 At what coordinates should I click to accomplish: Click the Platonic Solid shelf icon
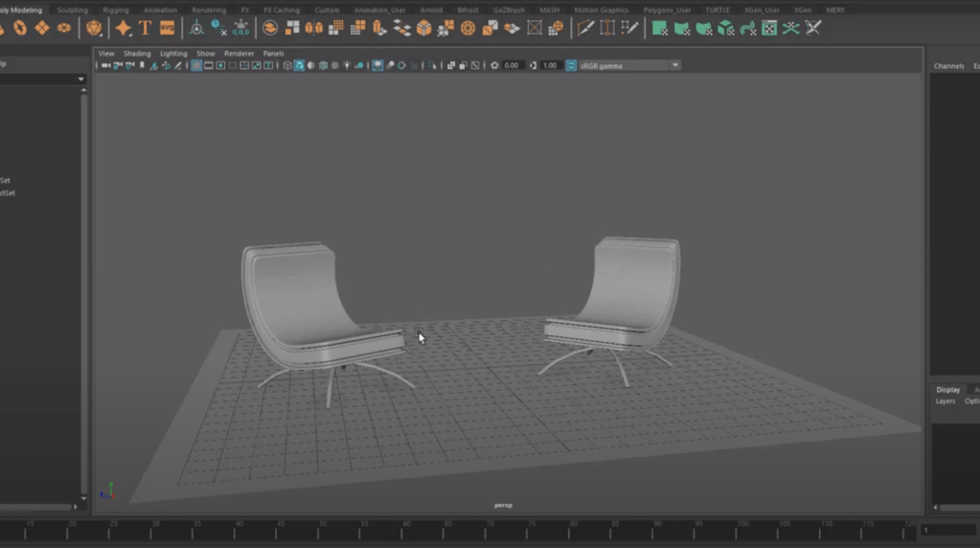(x=94, y=28)
